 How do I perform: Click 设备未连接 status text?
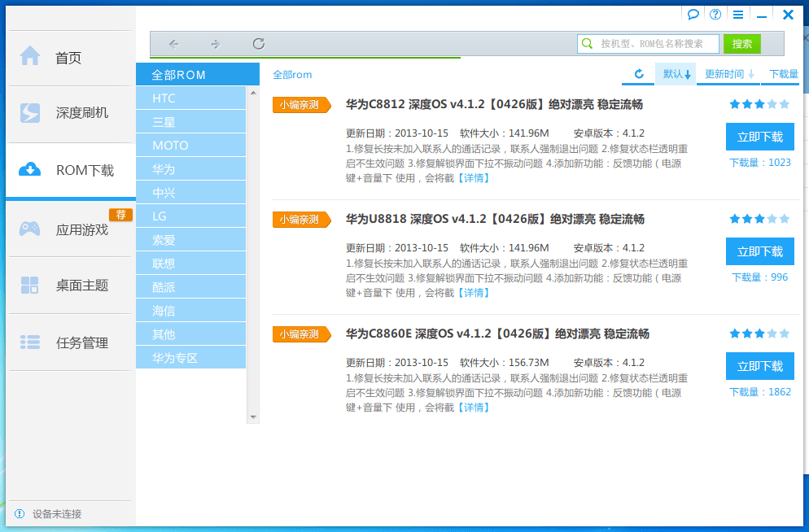(x=57, y=513)
